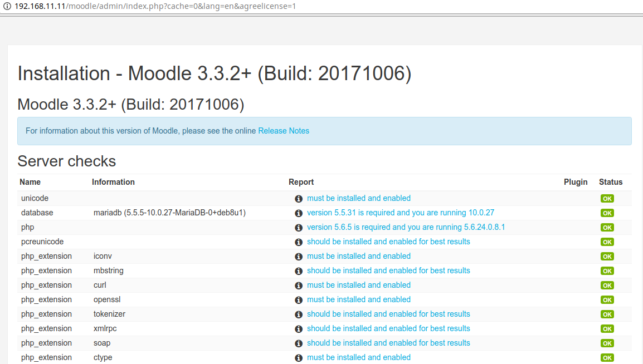Click the soap extension report link
This screenshot has height=364, width=643.
[388, 343]
